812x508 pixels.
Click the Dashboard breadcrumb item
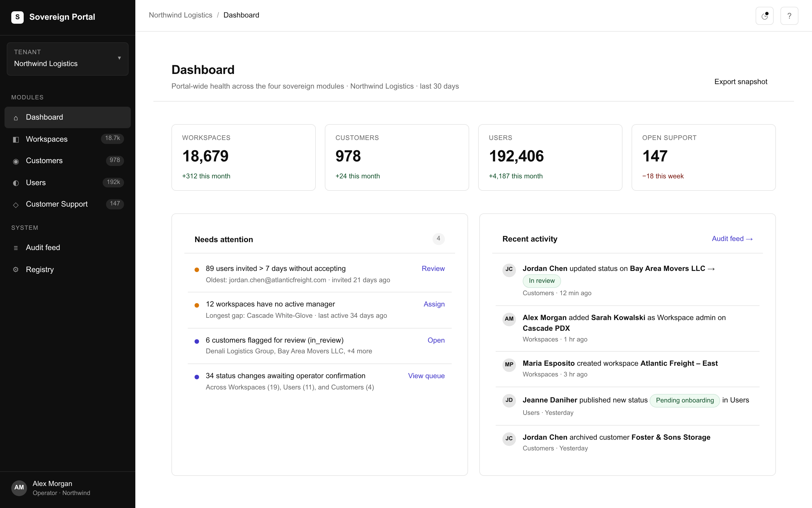[241, 15]
